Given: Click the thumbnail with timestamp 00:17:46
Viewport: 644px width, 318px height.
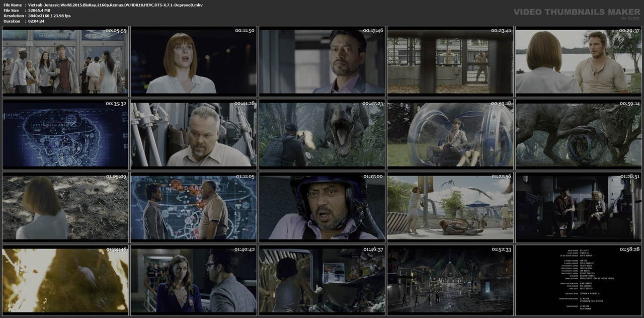Looking at the screenshot, I should [322, 61].
